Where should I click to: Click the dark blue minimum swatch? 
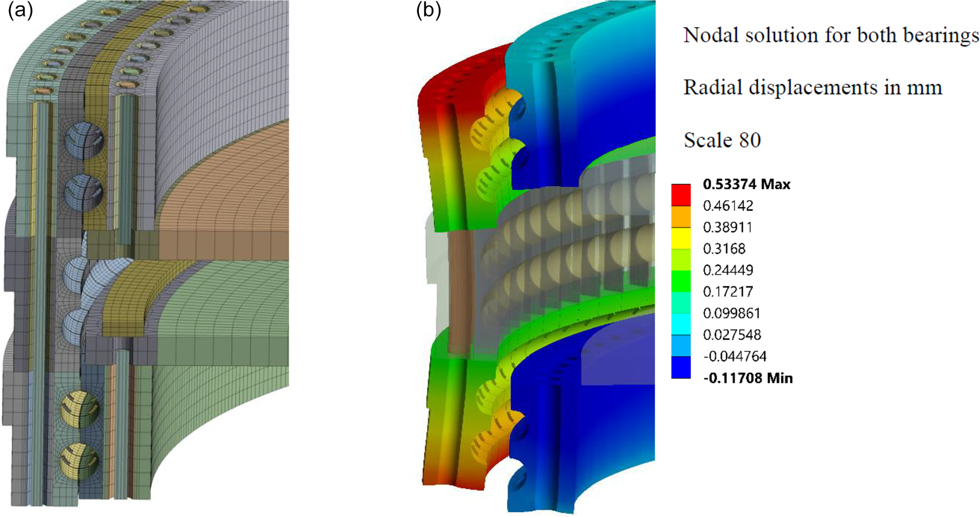tap(681, 367)
